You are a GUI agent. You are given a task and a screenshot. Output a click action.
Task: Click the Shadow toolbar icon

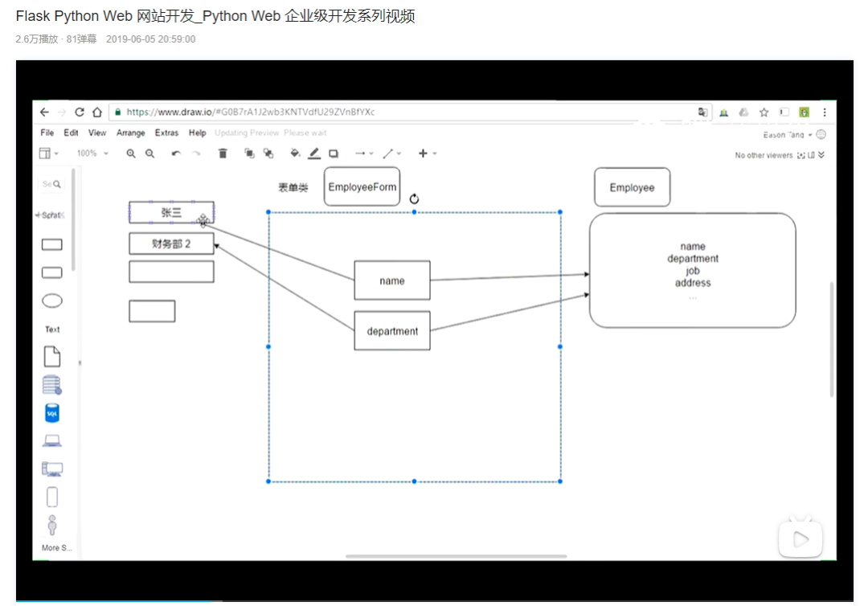pyautogui.click(x=334, y=154)
